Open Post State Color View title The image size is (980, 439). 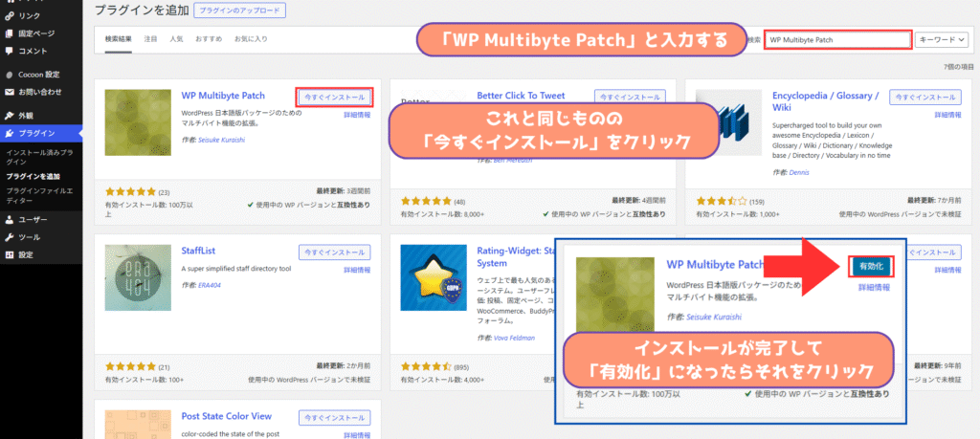(x=226, y=416)
